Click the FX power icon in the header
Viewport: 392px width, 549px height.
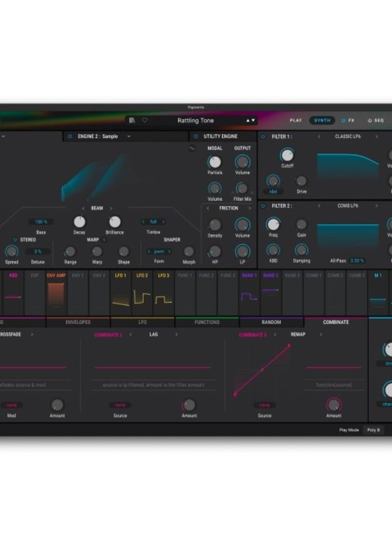pyautogui.click(x=343, y=120)
